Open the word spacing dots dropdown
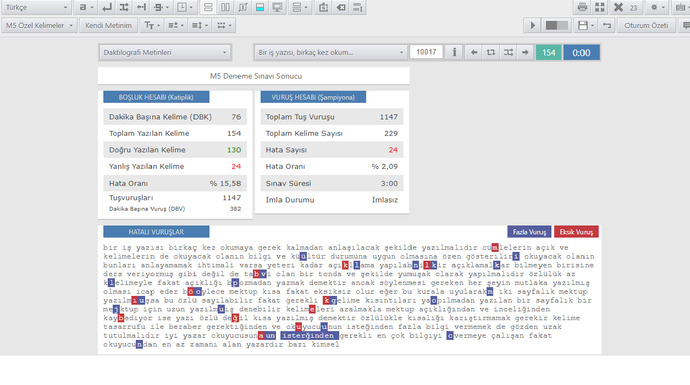The image size is (690, 385). pyautogui.click(x=224, y=26)
